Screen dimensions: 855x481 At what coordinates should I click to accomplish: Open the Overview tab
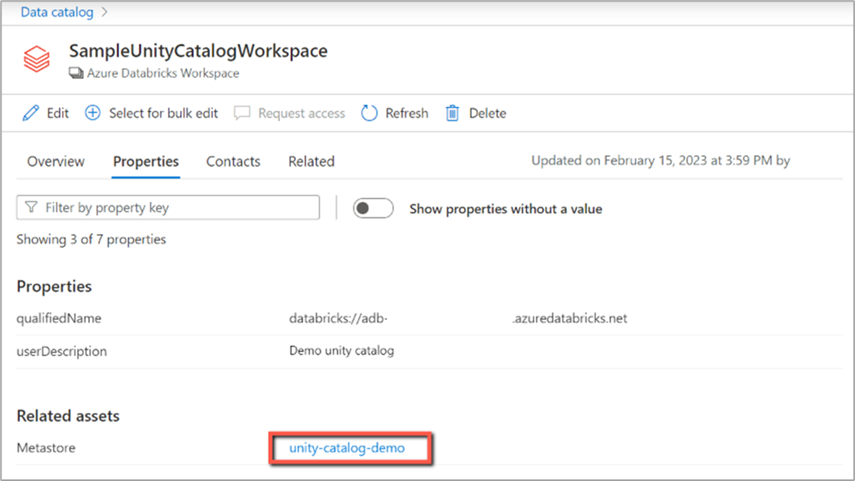click(56, 161)
